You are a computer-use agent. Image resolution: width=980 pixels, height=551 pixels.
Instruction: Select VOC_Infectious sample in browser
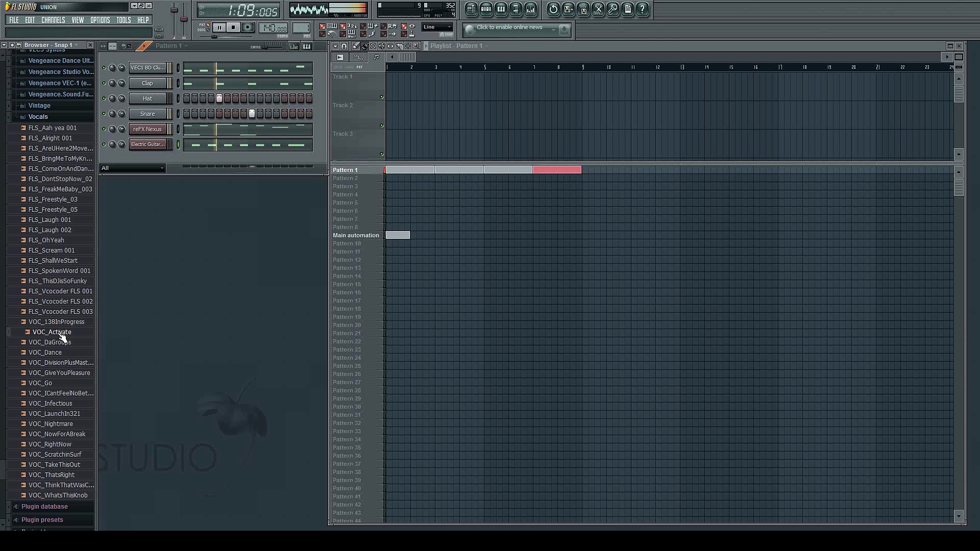tap(50, 404)
